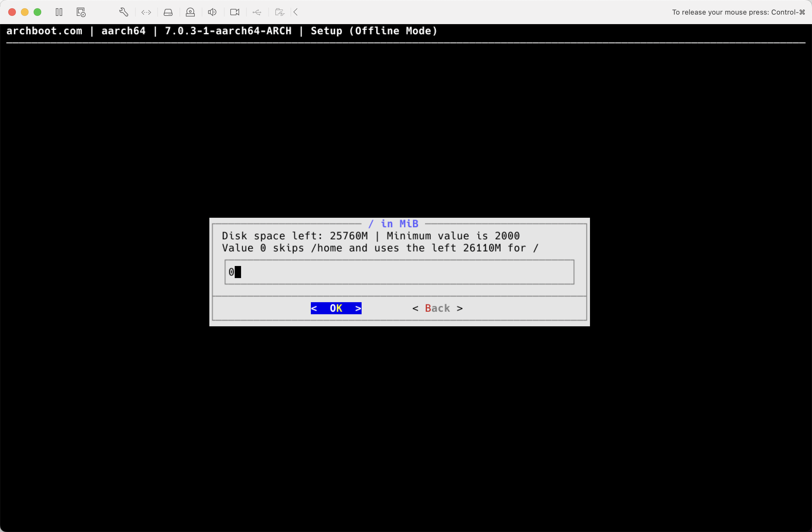The image size is (812, 532).
Task: Click the shared folders icon
Action: (280, 12)
